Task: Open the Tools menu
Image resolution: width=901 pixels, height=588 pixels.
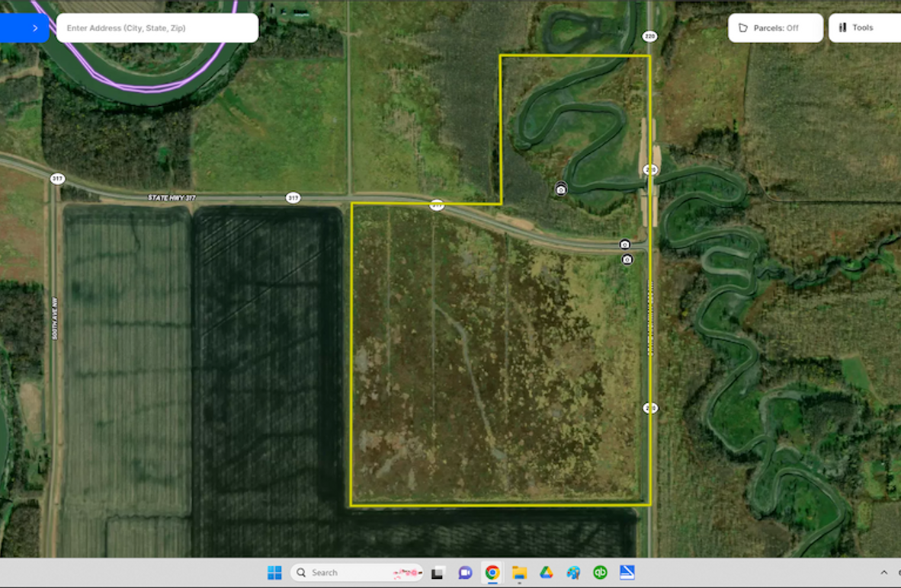Action: [x=863, y=28]
